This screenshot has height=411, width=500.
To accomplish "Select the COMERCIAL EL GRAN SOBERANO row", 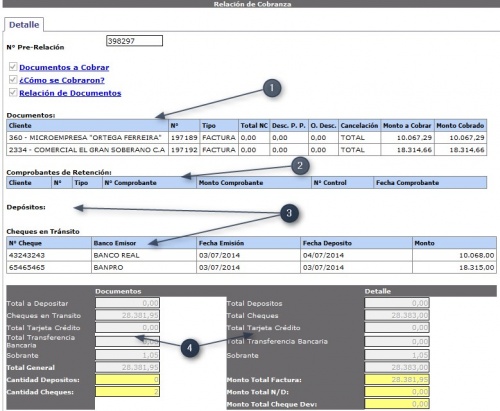I will point(246,150).
